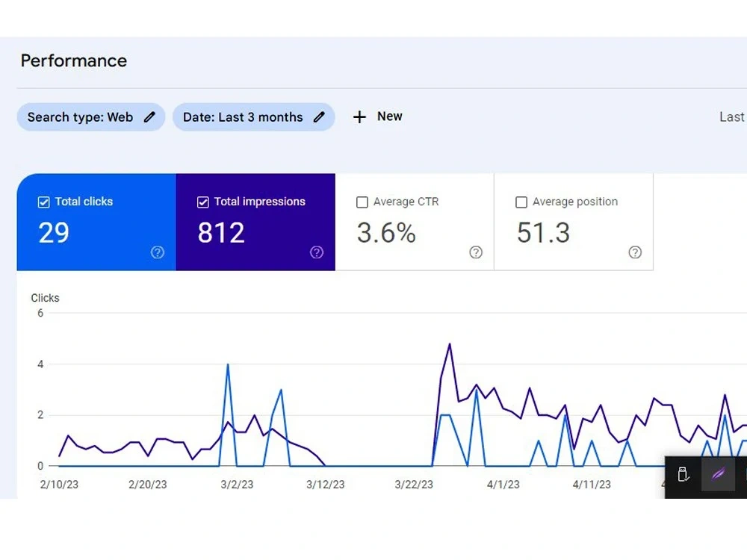Open help icon on Total impressions card

317,252
